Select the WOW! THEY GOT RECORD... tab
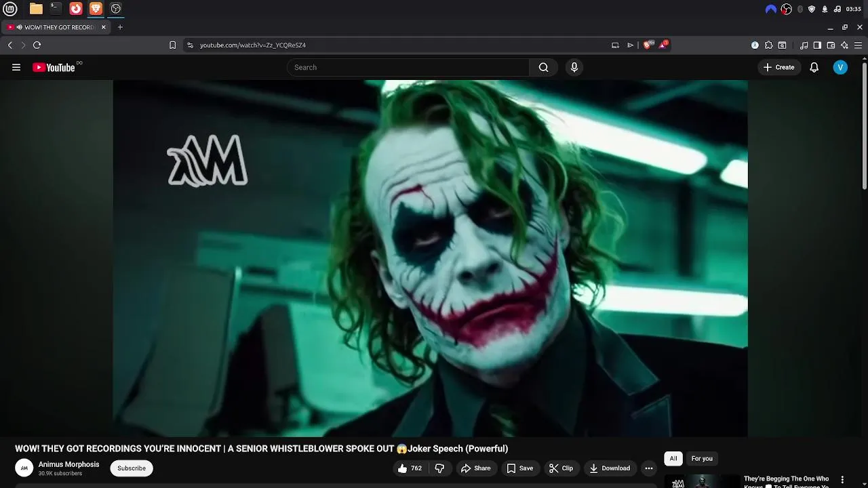 56,27
